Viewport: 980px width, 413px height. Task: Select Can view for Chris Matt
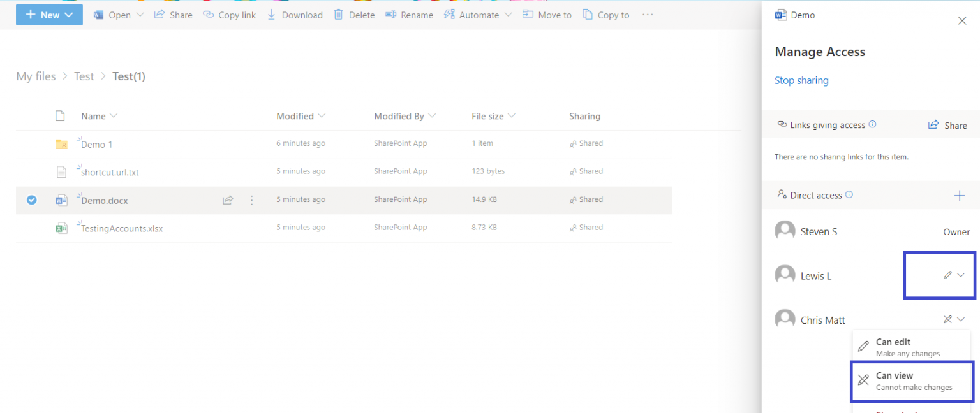point(911,380)
